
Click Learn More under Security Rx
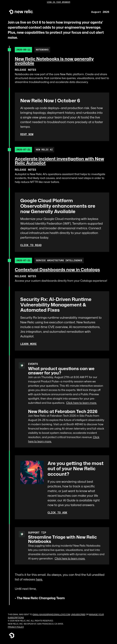coord(28,344)
